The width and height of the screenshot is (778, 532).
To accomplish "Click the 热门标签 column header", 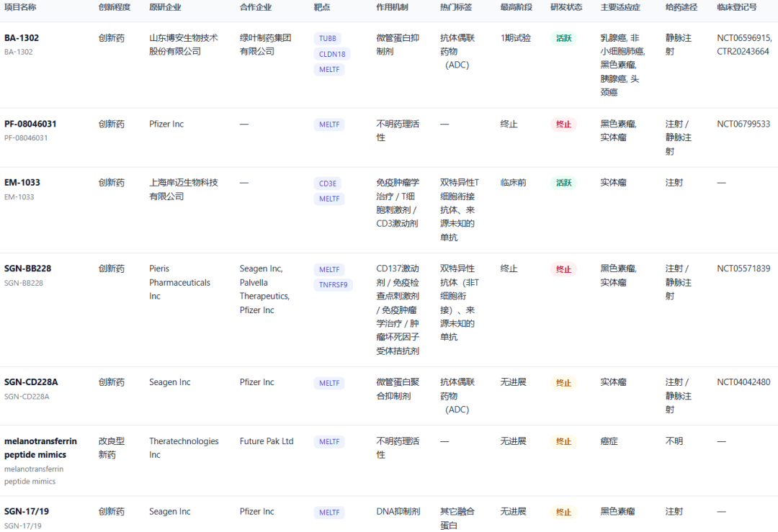I will click(x=456, y=7).
